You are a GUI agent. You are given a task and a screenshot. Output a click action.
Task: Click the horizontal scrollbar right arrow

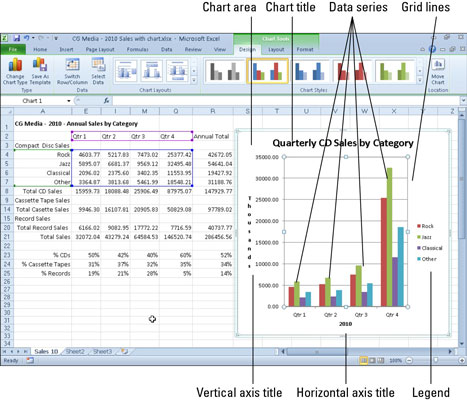(x=450, y=351)
